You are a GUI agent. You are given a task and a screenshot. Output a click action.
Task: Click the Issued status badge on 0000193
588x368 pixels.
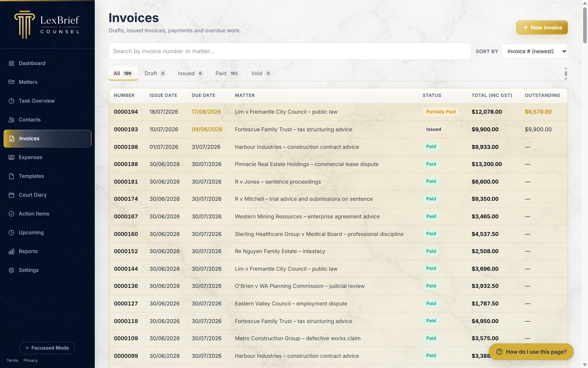click(433, 129)
